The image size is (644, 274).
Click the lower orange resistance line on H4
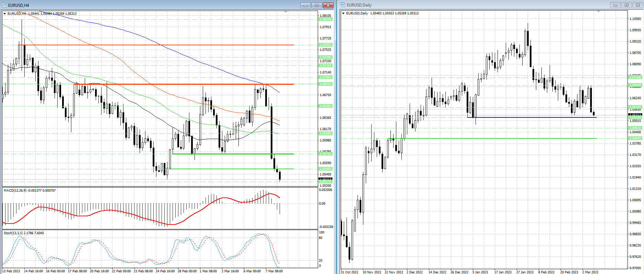tap(184, 84)
